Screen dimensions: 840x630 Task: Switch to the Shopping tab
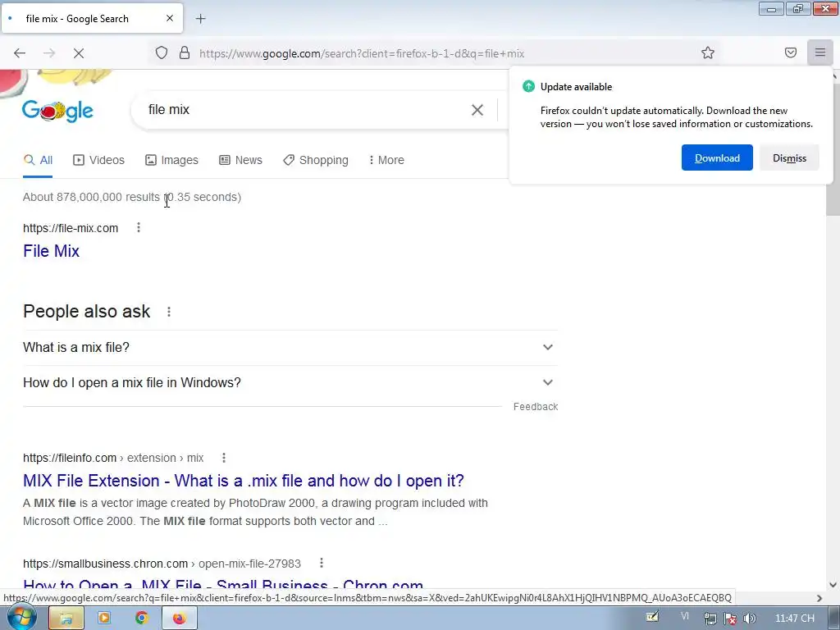(x=316, y=160)
